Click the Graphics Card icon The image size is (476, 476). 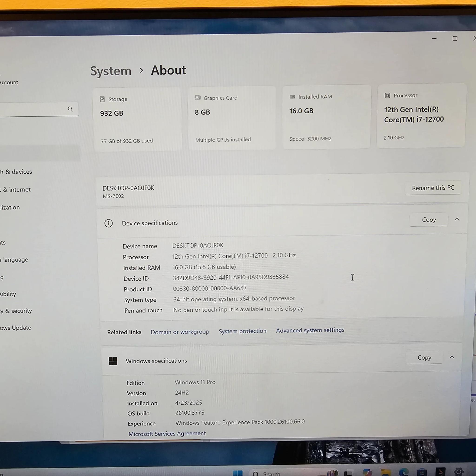tap(197, 98)
